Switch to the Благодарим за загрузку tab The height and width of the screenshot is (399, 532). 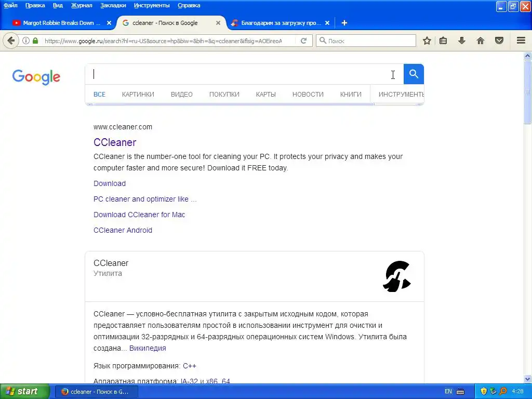[x=280, y=23]
